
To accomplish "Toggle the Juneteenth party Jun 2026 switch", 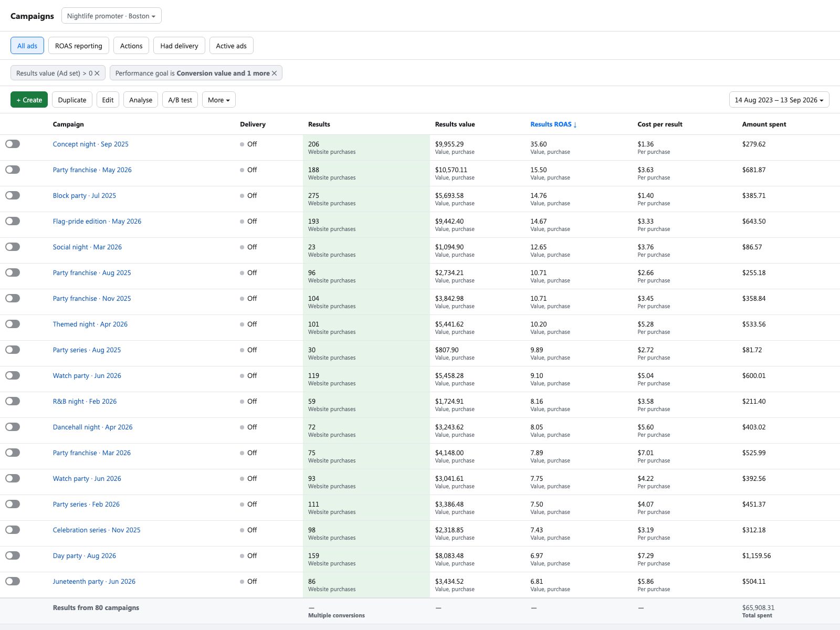I will [13, 581].
